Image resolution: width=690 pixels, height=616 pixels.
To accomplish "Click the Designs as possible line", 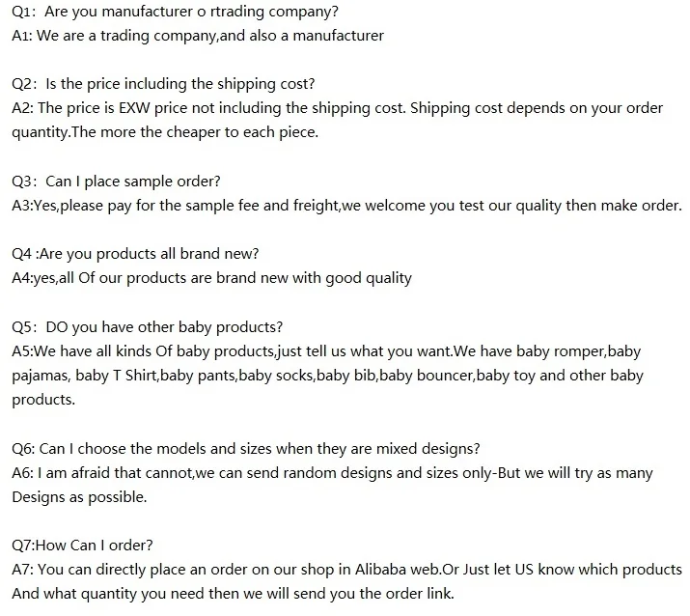I will pos(79,497).
